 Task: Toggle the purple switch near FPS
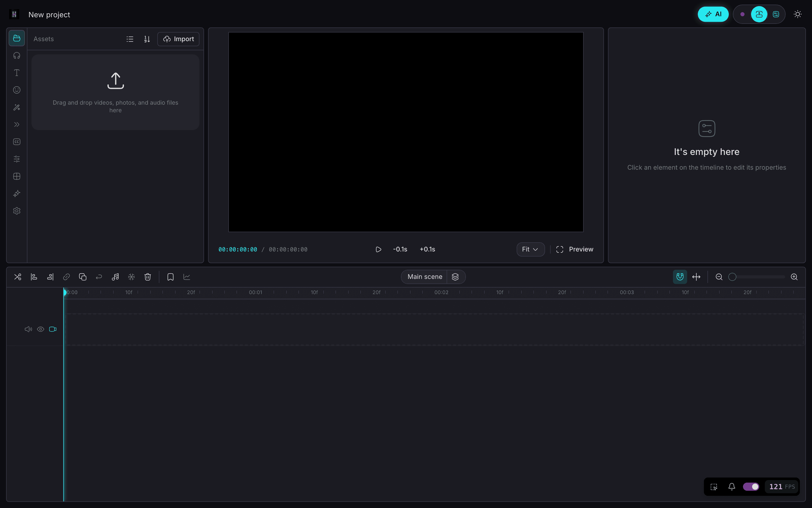[751, 487]
